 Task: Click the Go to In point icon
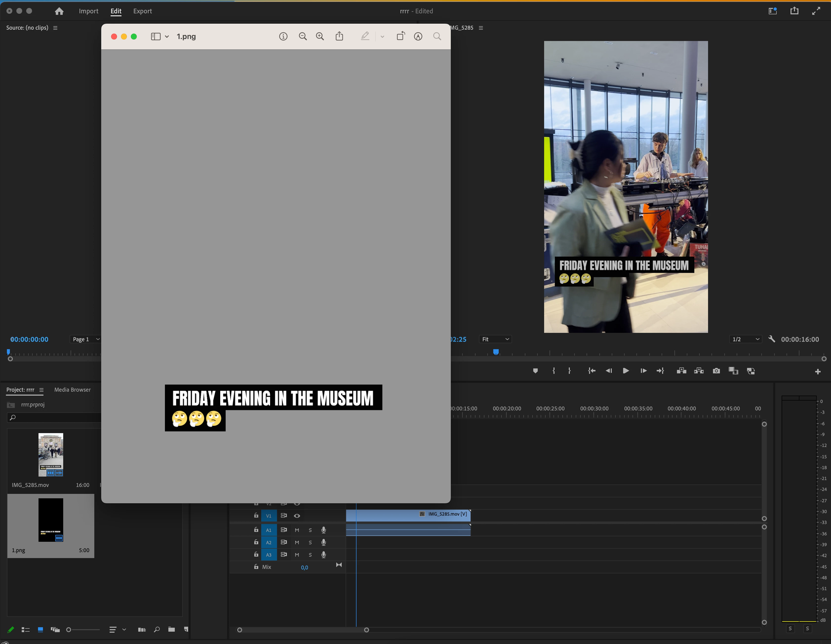(592, 371)
